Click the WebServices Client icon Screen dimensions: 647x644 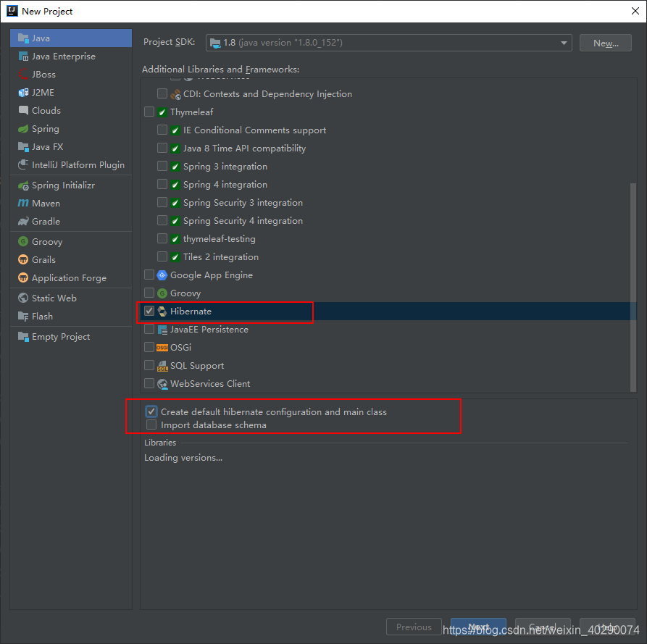(162, 384)
